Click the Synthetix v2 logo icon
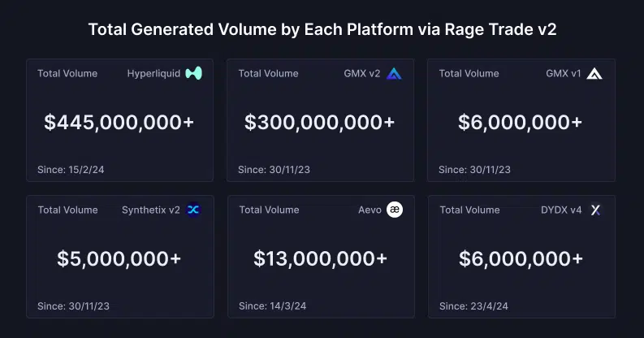The height and width of the screenshot is (338, 644). [193, 210]
